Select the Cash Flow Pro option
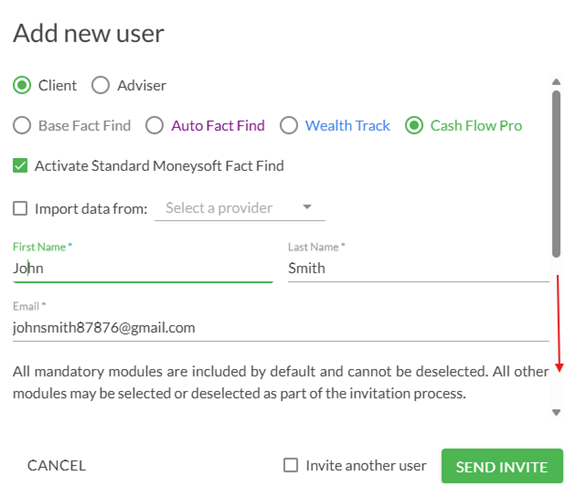The width and height of the screenshot is (576, 497). click(x=414, y=126)
